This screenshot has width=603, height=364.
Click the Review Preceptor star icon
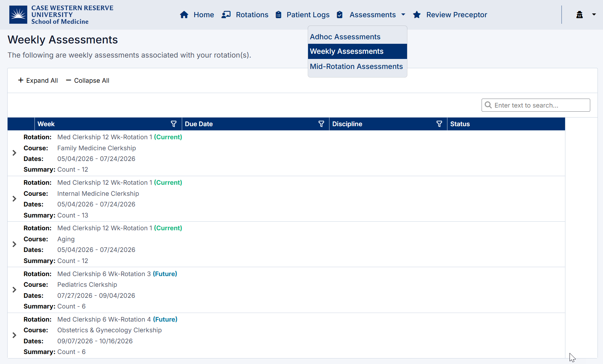tap(417, 15)
